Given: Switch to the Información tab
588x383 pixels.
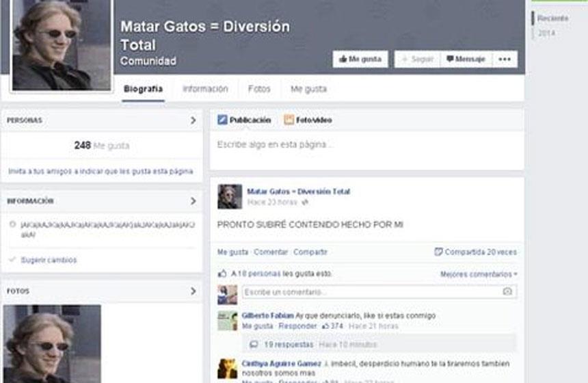Looking at the screenshot, I should pos(205,89).
